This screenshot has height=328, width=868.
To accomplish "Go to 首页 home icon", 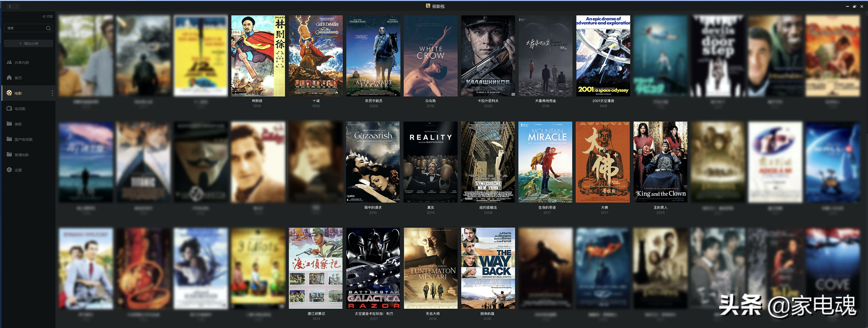I will 10,78.
